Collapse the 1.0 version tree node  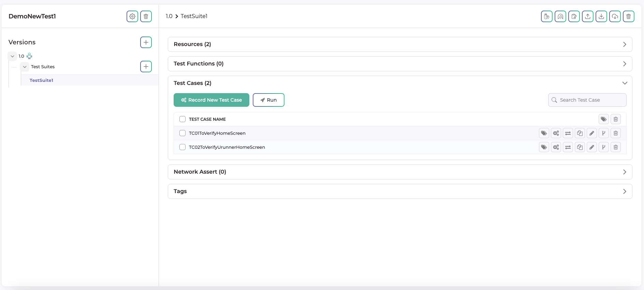[13, 56]
